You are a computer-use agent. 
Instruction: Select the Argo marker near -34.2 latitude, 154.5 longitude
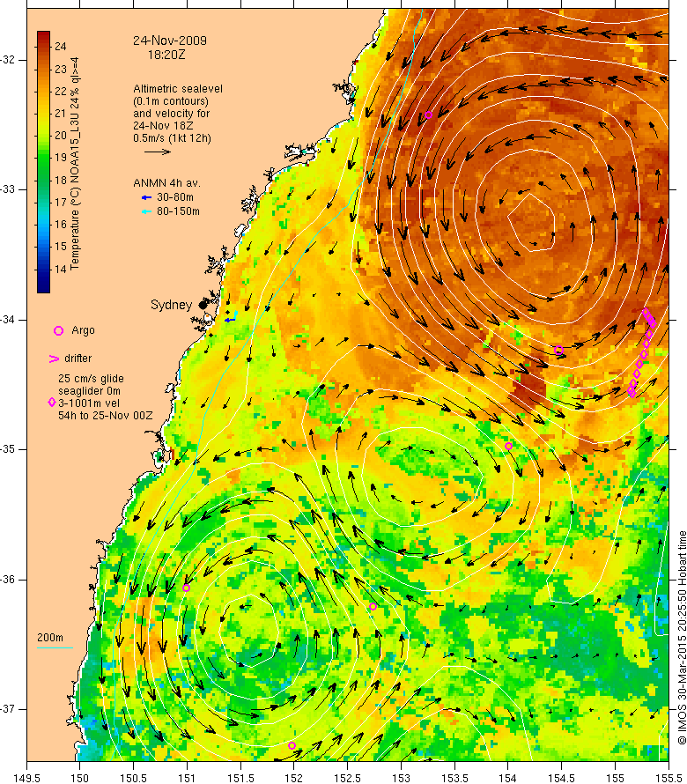(x=559, y=350)
